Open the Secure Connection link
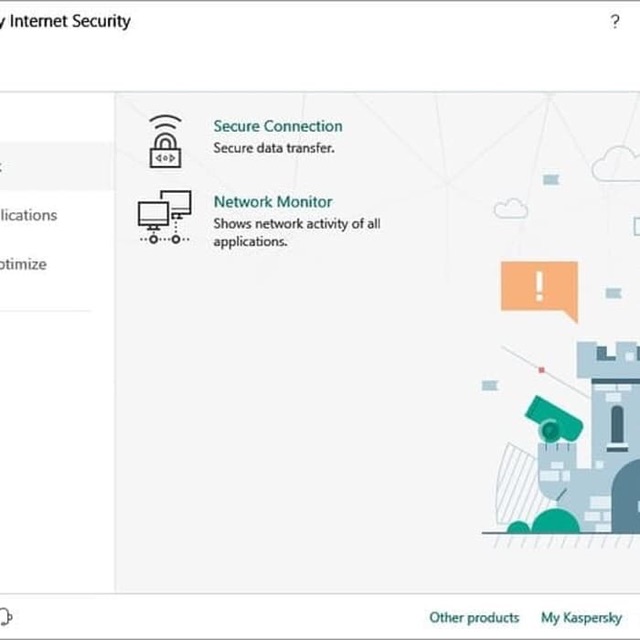640x640 pixels. coord(277,126)
